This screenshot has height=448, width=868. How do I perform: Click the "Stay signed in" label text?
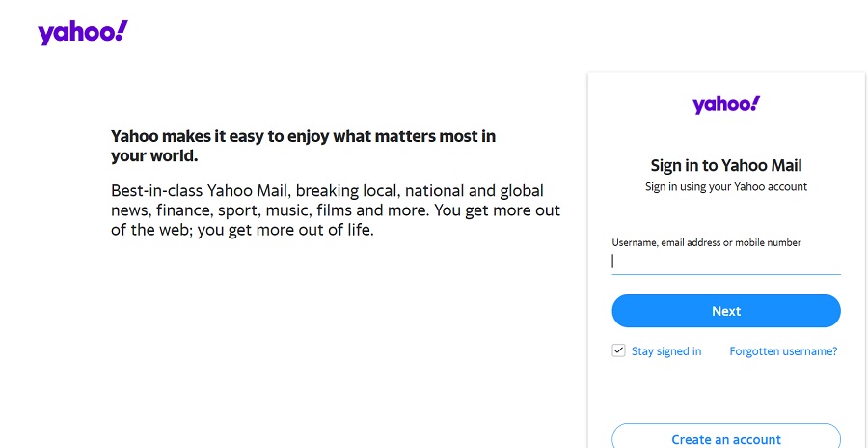pyautogui.click(x=666, y=351)
